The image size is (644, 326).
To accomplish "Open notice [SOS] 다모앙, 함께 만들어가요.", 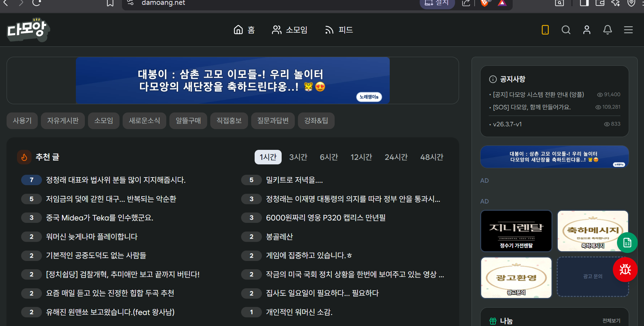I will (x=532, y=107).
